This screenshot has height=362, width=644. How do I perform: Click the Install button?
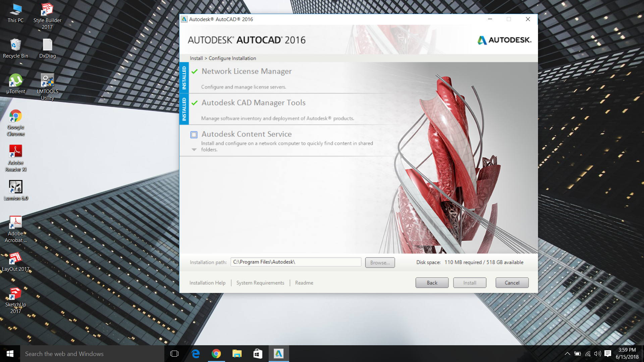[x=470, y=283]
